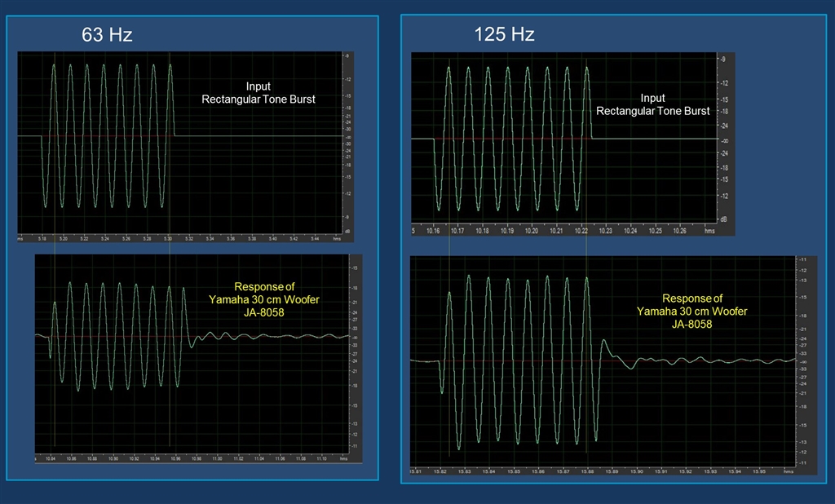Viewport: 835px width, 504px height.
Task: Click the 5.36 time tick on the ruler
Action: pyautogui.click(x=231, y=239)
